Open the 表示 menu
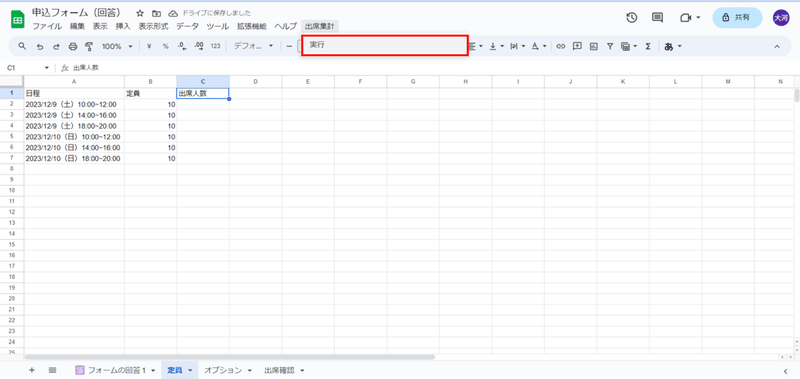Image resolution: width=800 pixels, height=379 pixels. click(x=100, y=27)
